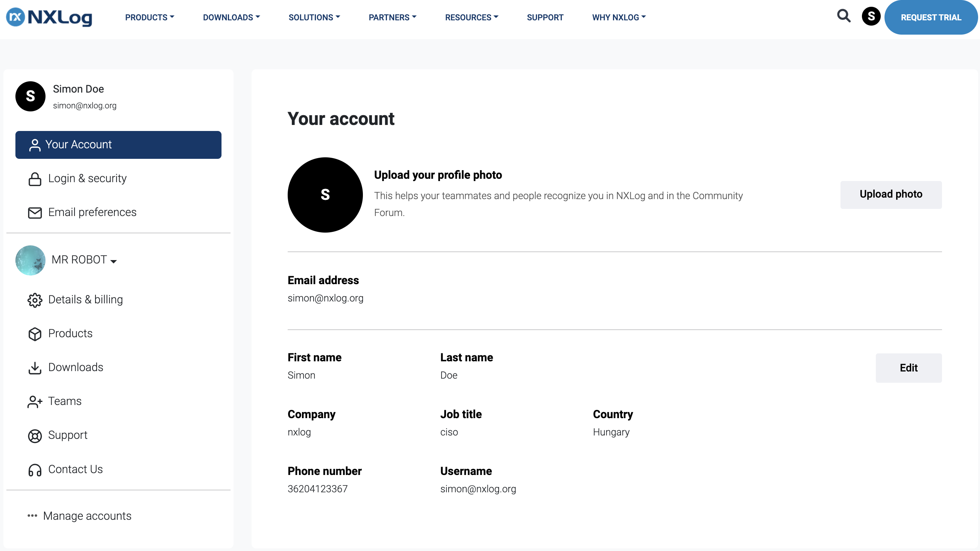Click the S user avatar in header
The image size is (980, 551).
[871, 17]
